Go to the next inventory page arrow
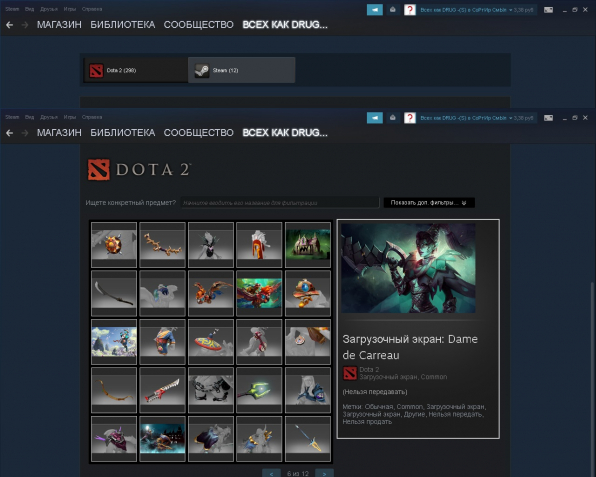 click(x=324, y=473)
